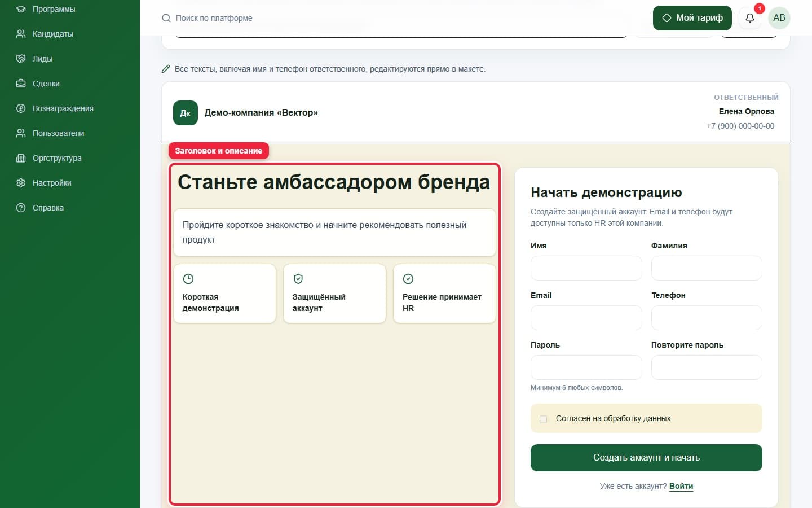
Task: Edit Решение принимает HR card text
Action: 442,303
